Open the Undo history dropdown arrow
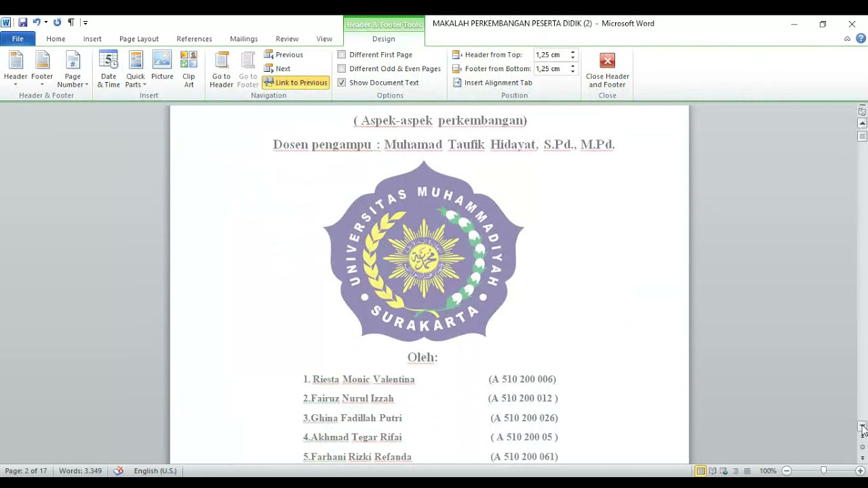Screen dimensions: 868x488 point(46,23)
